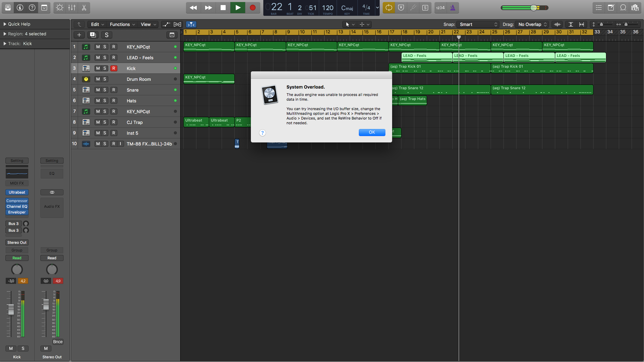Image resolution: width=644 pixels, height=362 pixels.
Task: Stop playback with the Stop button
Action: coord(223,7)
